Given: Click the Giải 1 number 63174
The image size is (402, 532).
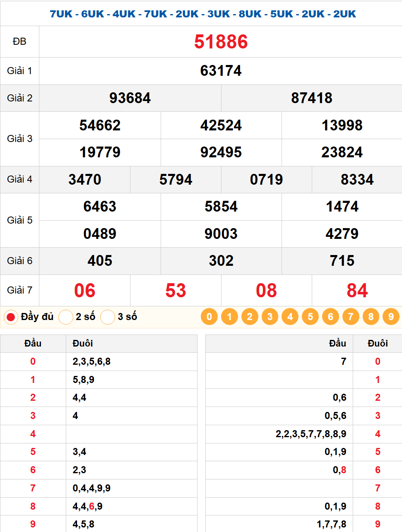Looking at the screenshot, I should [221, 71].
